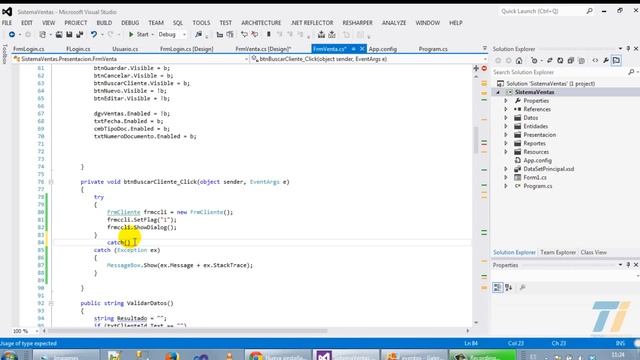The image size is (640, 360).
Task: Switch to the FrmVenta.cs [Design] tab
Action: pyautogui.click(x=263, y=49)
